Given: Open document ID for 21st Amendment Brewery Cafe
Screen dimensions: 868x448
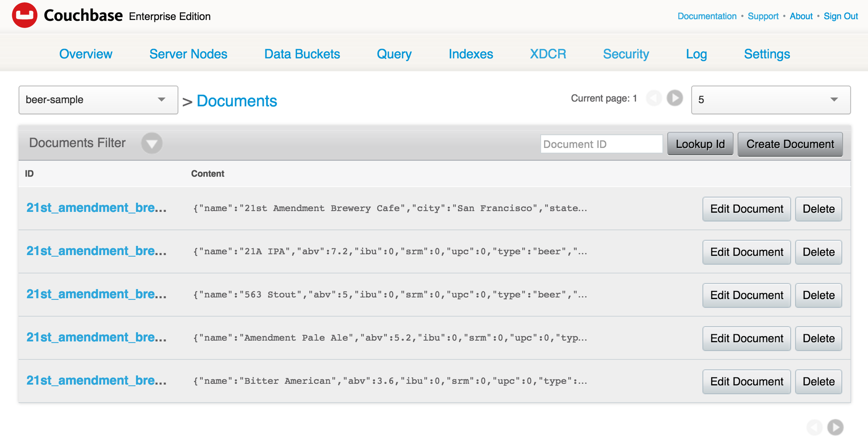Looking at the screenshot, I should coord(96,208).
